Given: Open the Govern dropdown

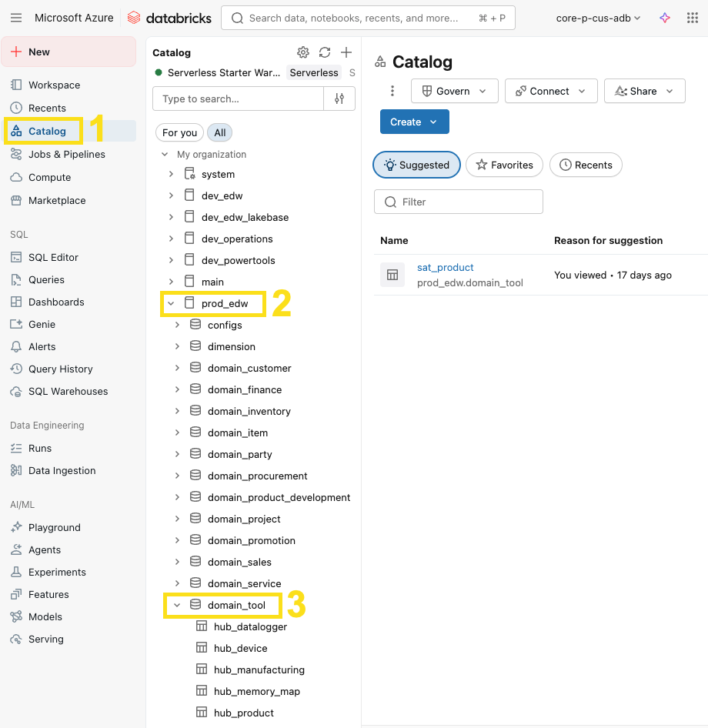Looking at the screenshot, I should (x=455, y=91).
